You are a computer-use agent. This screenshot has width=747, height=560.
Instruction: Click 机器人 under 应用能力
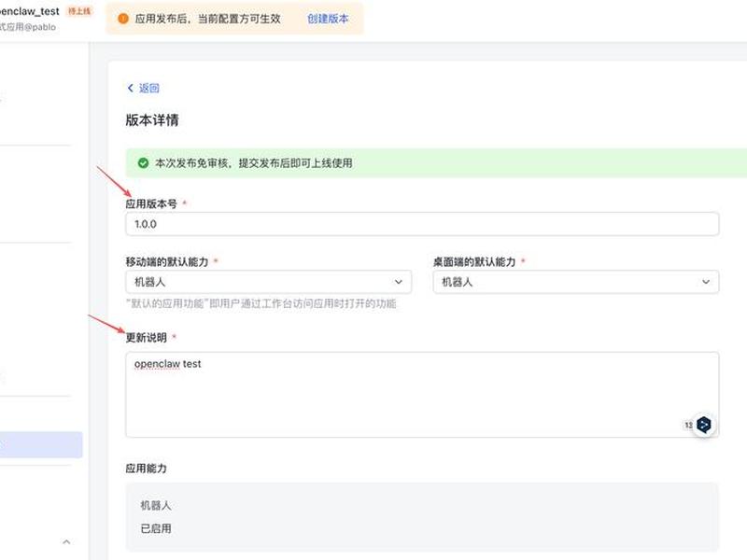[156, 505]
